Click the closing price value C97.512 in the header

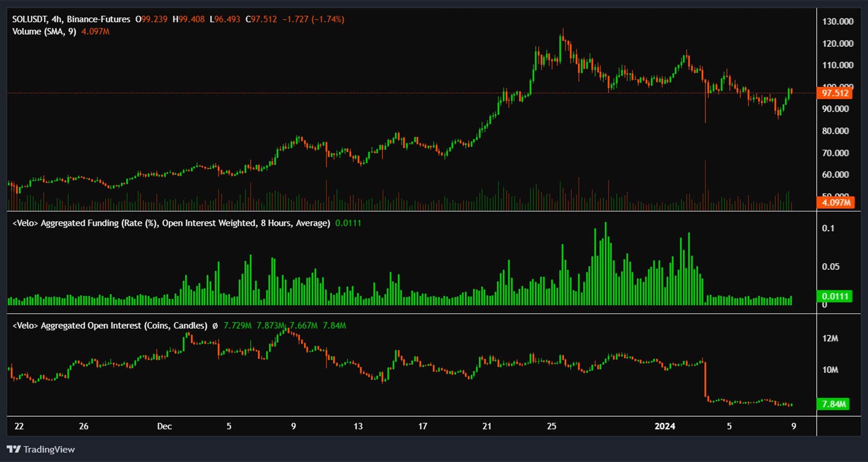click(x=261, y=19)
